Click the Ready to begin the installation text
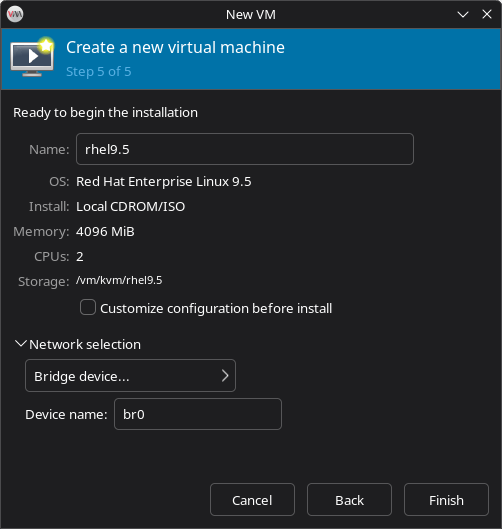The image size is (502, 529). (106, 113)
